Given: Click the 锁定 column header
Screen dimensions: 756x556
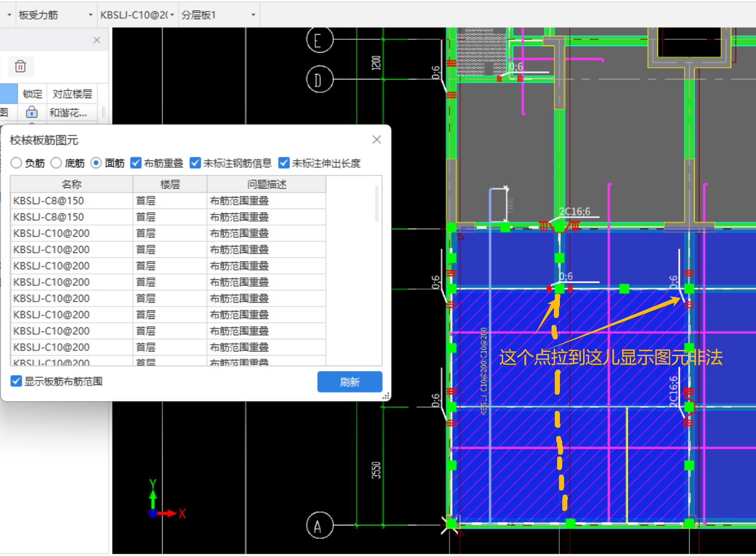Looking at the screenshot, I should click(x=33, y=94).
